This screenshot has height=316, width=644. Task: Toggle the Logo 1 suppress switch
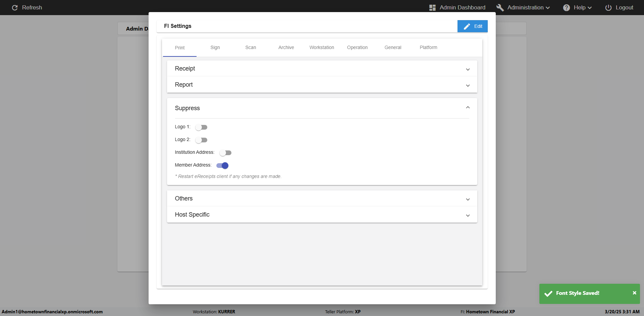point(201,127)
